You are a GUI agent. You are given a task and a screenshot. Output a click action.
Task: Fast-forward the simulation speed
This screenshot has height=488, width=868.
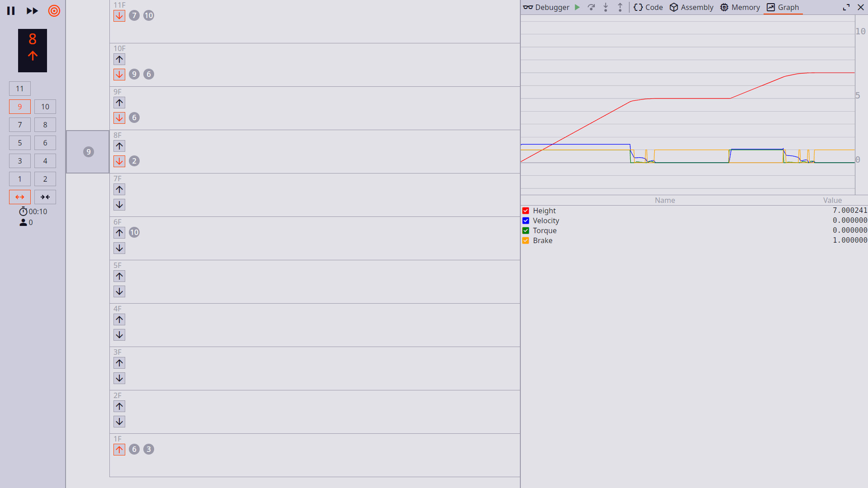pyautogui.click(x=32, y=11)
